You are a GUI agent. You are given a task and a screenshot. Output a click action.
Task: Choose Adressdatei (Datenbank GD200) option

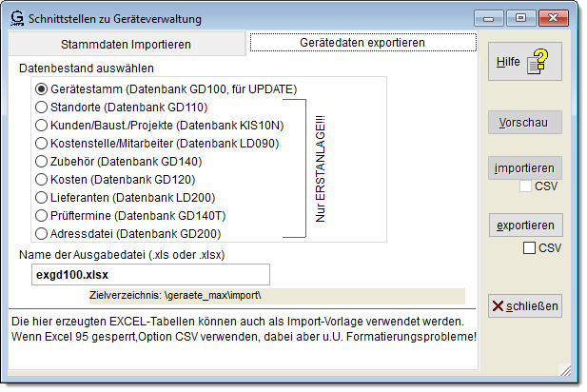pyautogui.click(x=41, y=233)
